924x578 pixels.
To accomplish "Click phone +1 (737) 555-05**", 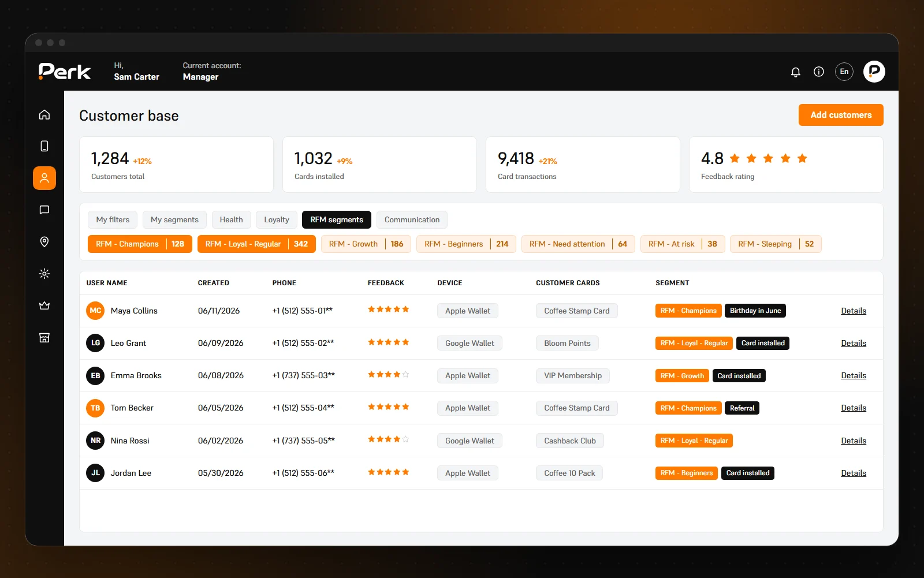I will pyautogui.click(x=304, y=441).
